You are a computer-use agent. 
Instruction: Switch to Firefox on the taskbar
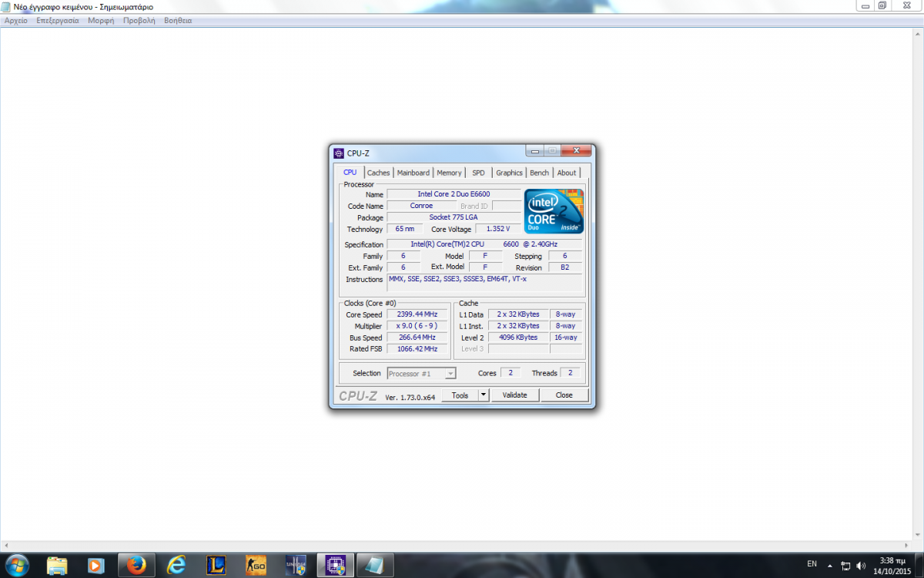click(x=136, y=565)
